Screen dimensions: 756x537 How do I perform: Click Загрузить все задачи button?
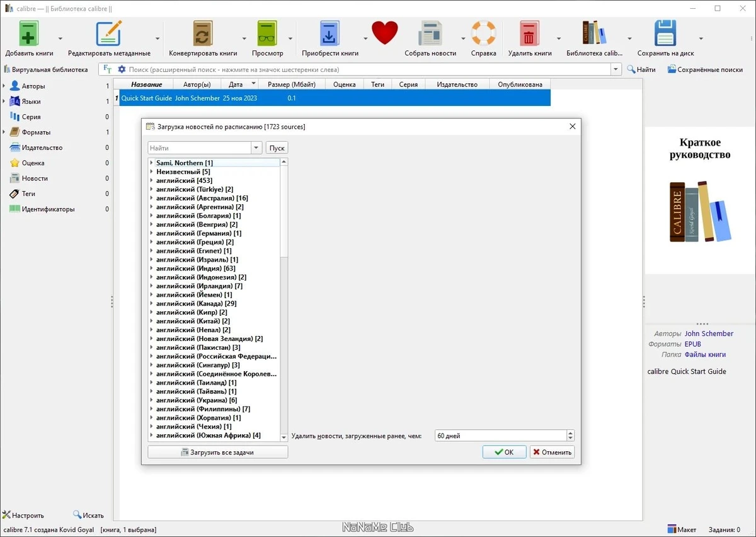pos(217,452)
